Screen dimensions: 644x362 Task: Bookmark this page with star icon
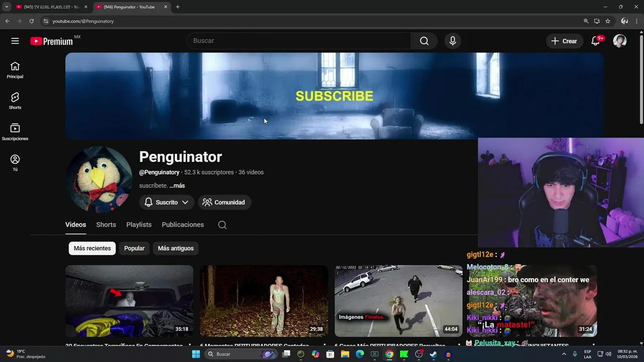pyautogui.click(x=608, y=21)
